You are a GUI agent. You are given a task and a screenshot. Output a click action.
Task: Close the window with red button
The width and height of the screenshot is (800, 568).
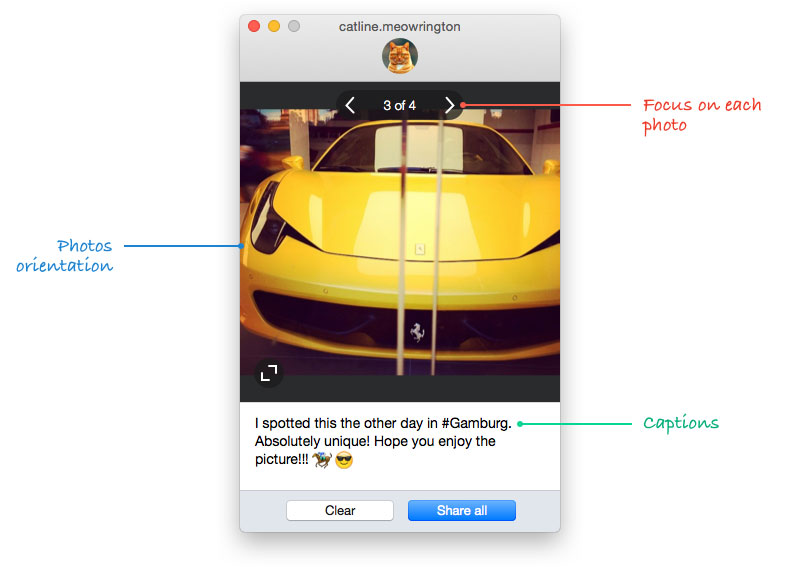pyautogui.click(x=254, y=26)
